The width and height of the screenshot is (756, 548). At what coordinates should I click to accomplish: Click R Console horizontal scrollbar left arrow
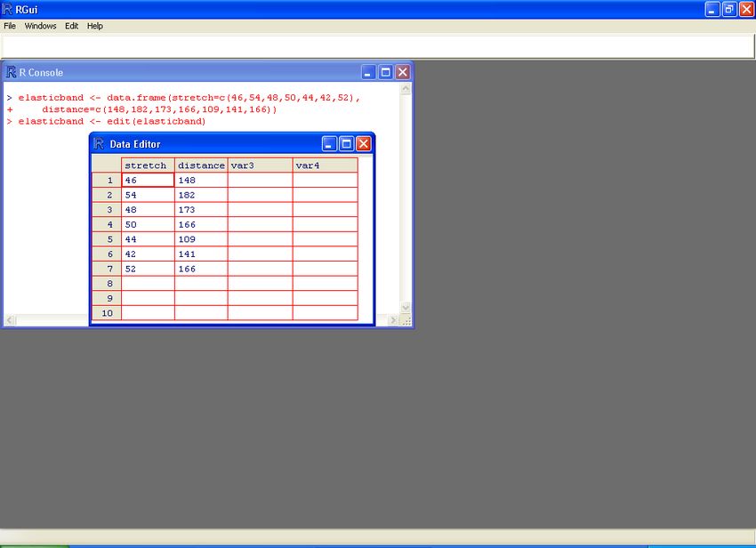coord(10,320)
